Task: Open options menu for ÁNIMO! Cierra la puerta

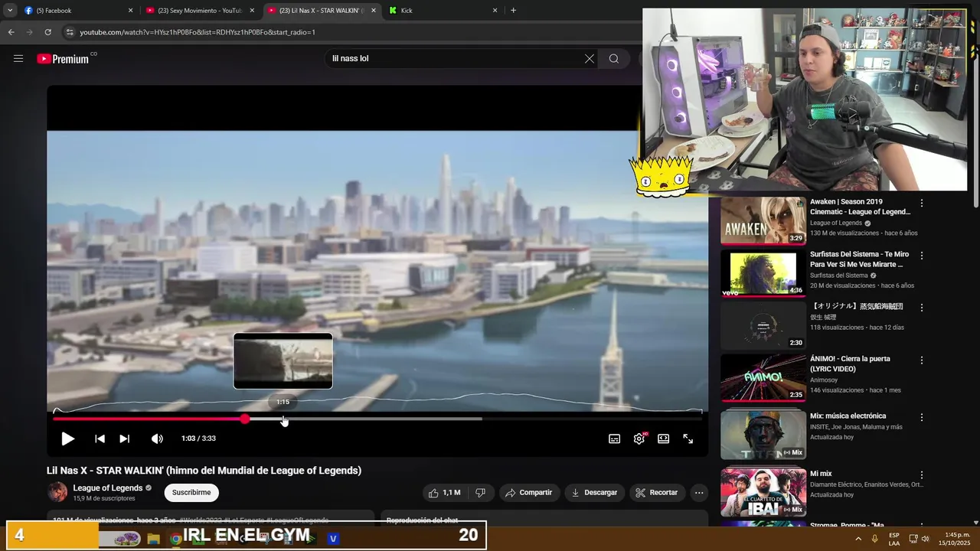Action: (x=922, y=360)
